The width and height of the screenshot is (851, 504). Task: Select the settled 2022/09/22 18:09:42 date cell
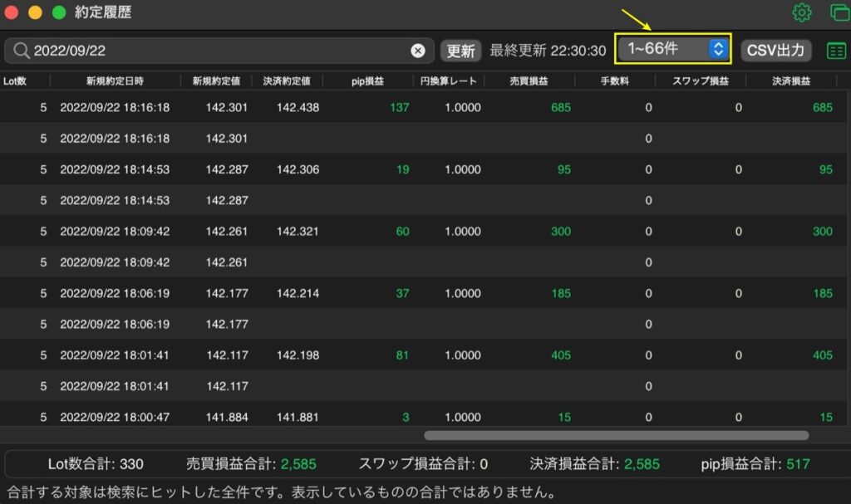pos(115,231)
